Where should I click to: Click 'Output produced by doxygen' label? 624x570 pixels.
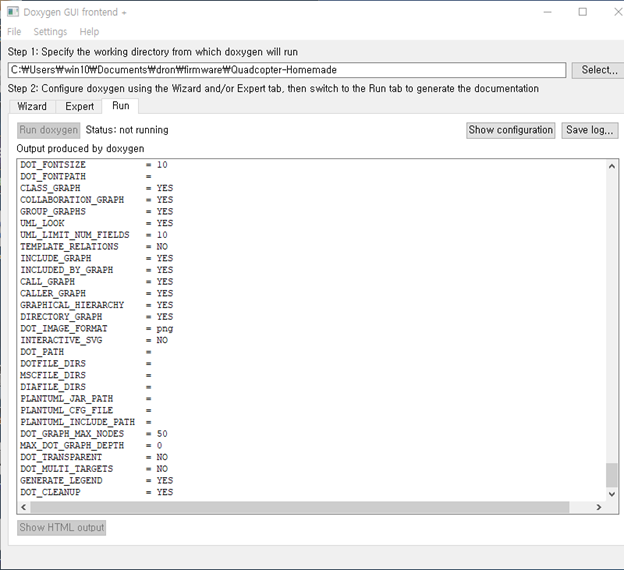pos(80,148)
